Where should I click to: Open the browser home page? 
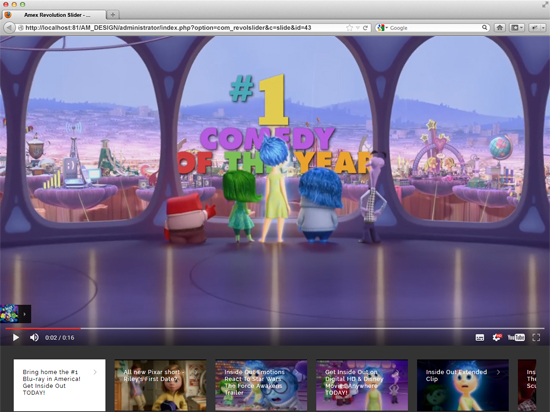coord(499,28)
